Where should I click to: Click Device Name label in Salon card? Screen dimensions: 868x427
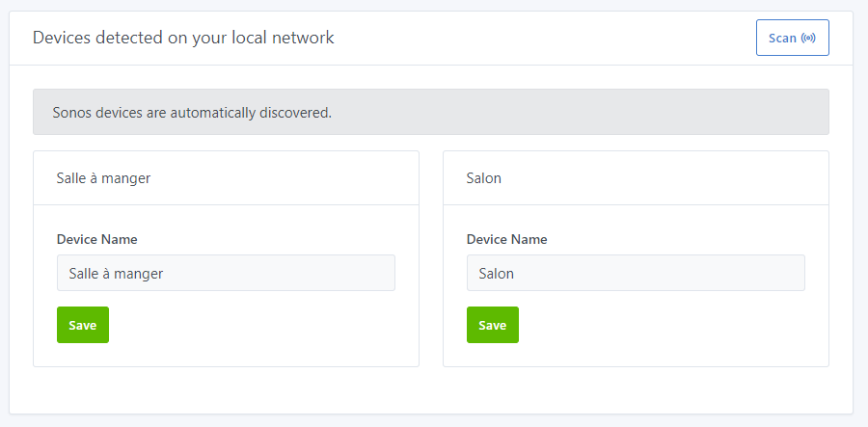click(x=506, y=239)
